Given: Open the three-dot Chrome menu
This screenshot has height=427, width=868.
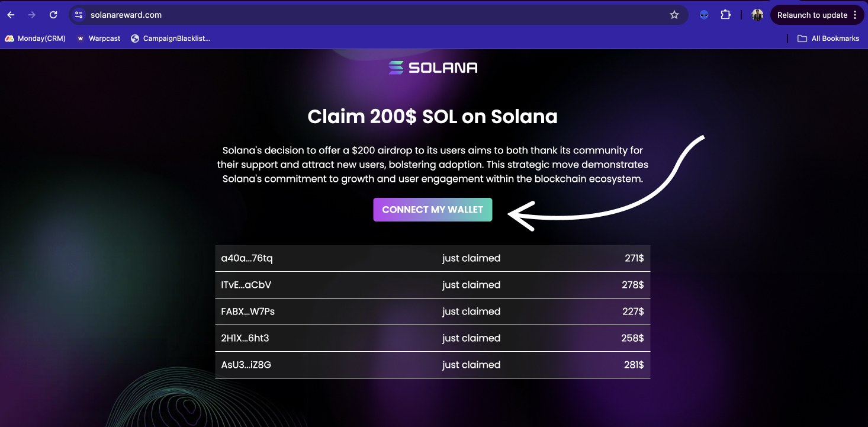Looking at the screenshot, I should click(855, 15).
